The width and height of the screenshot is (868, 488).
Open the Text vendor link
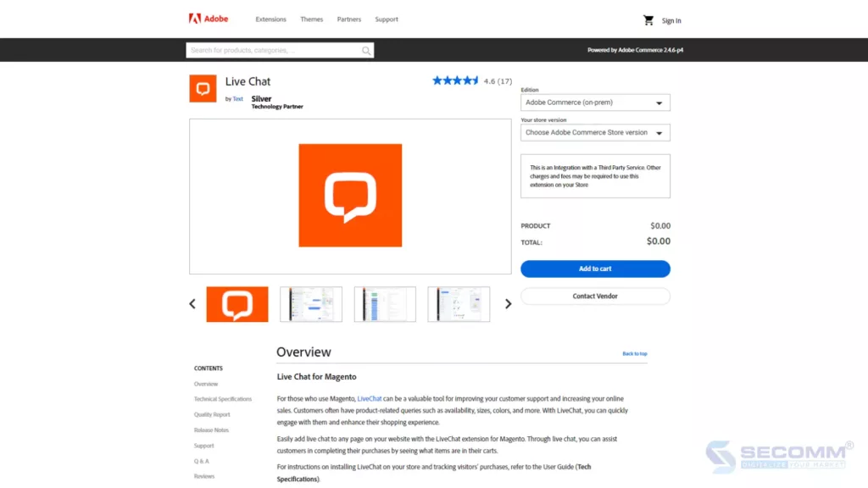pyautogui.click(x=237, y=99)
